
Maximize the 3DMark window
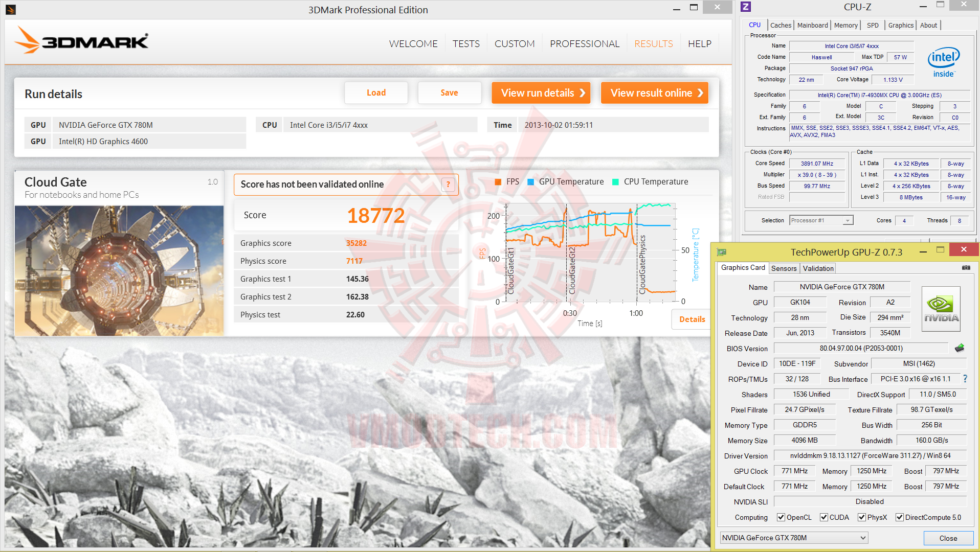(x=694, y=7)
